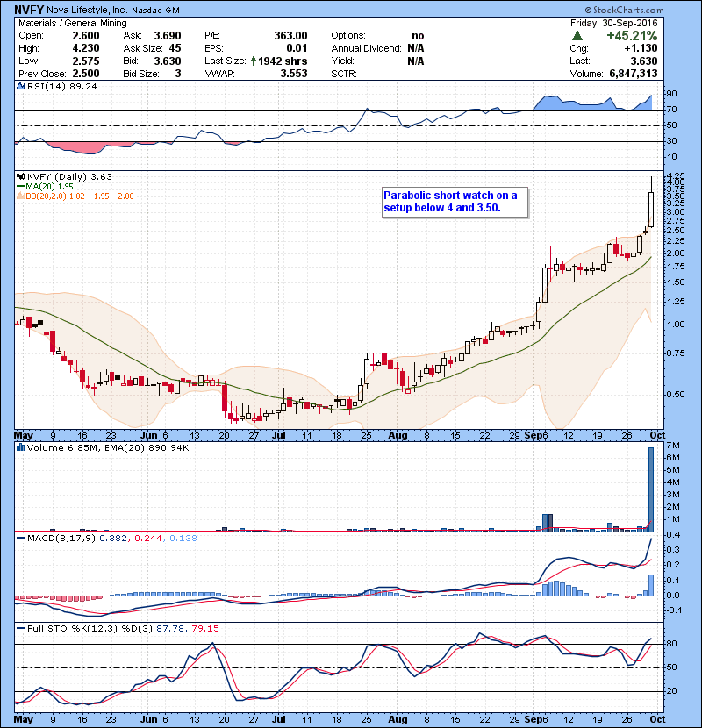Toggle the Bollinger Bands overlay off

click(19, 198)
